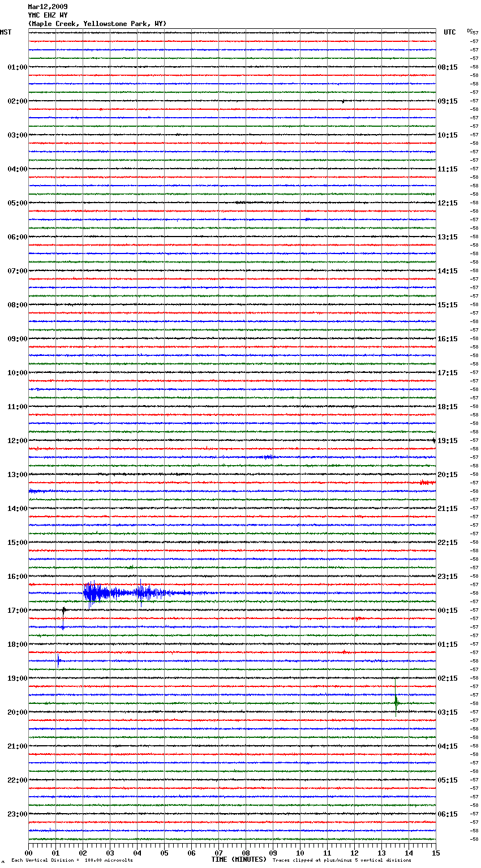Click minute tick label 05 on x-axis

165,853
